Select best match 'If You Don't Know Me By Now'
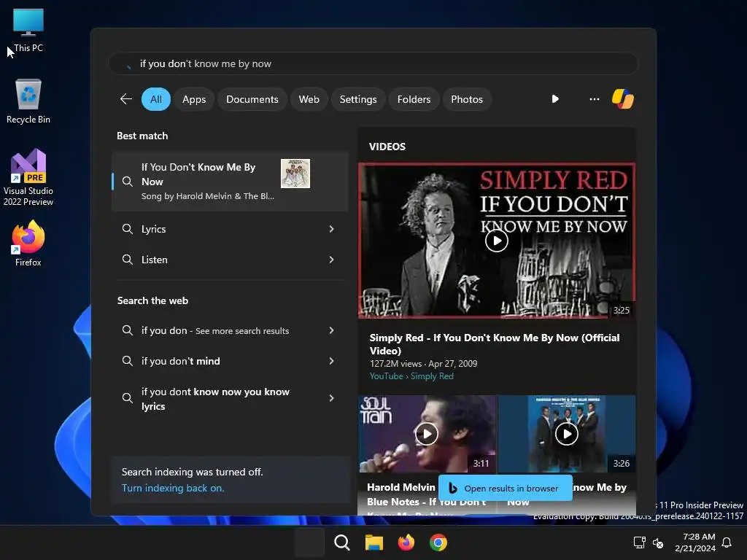The width and height of the screenshot is (747, 560). [230, 182]
